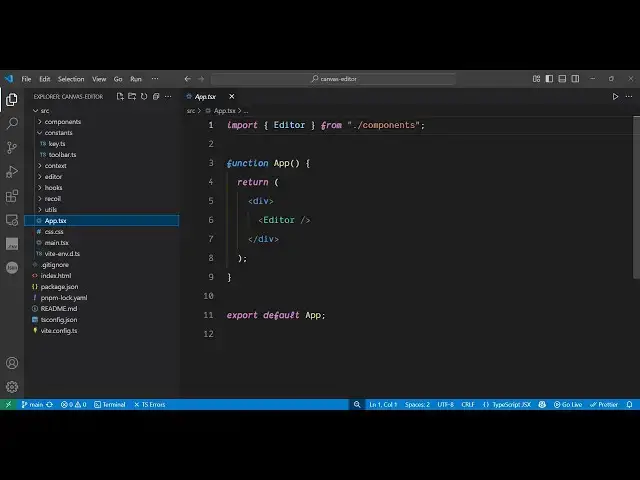Open the Go menu
Viewport: 640px width, 480px height.
[118, 79]
